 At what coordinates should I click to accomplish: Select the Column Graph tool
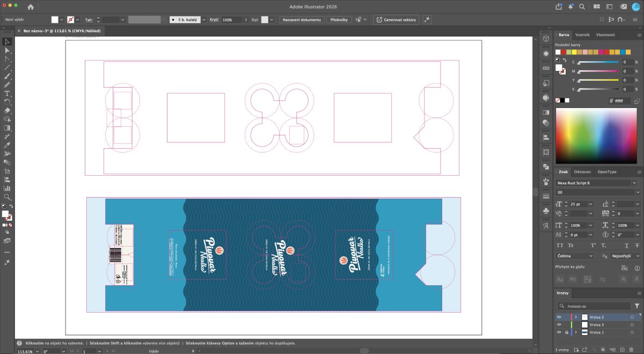point(7,188)
